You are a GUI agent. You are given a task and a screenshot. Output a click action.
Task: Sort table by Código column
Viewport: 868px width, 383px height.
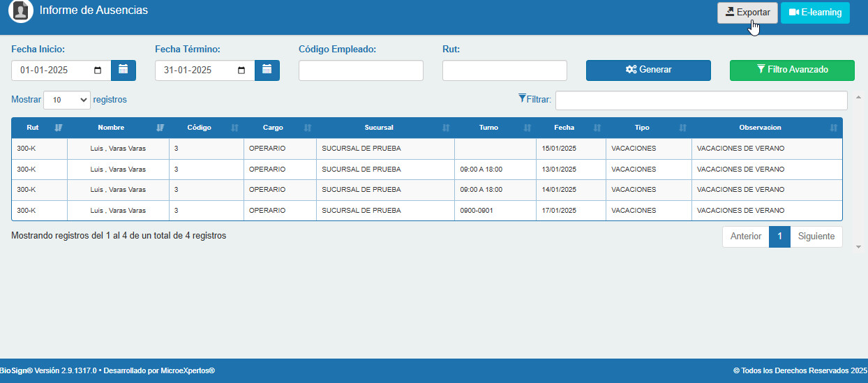207,128
